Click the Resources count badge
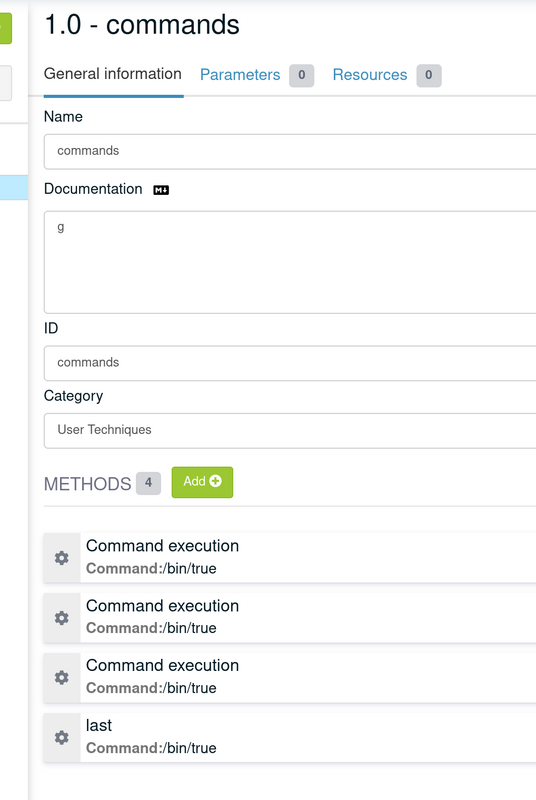The image size is (536, 800). 428,76
